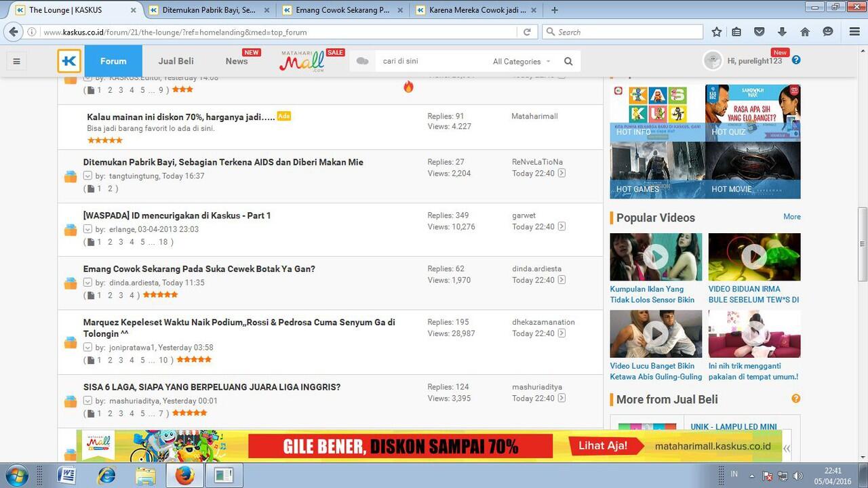Screen dimensions: 868x488
Task: Switch to Karena Mereka Cowok jadi browser tab
Action: click(x=477, y=10)
